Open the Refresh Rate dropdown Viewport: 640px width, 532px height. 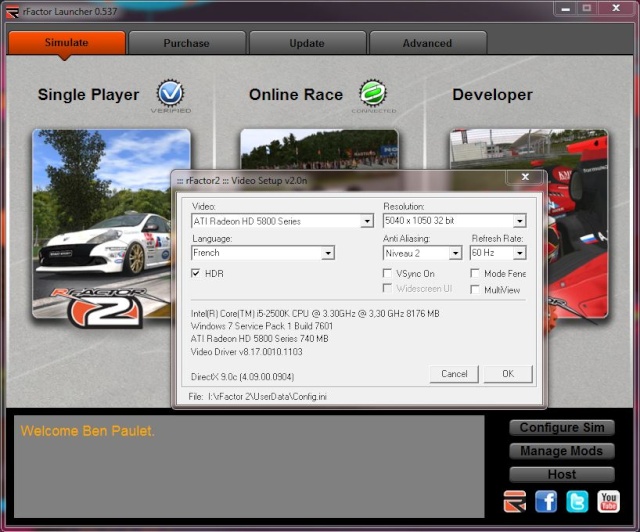pyautogui.click(x=519, y=253)
